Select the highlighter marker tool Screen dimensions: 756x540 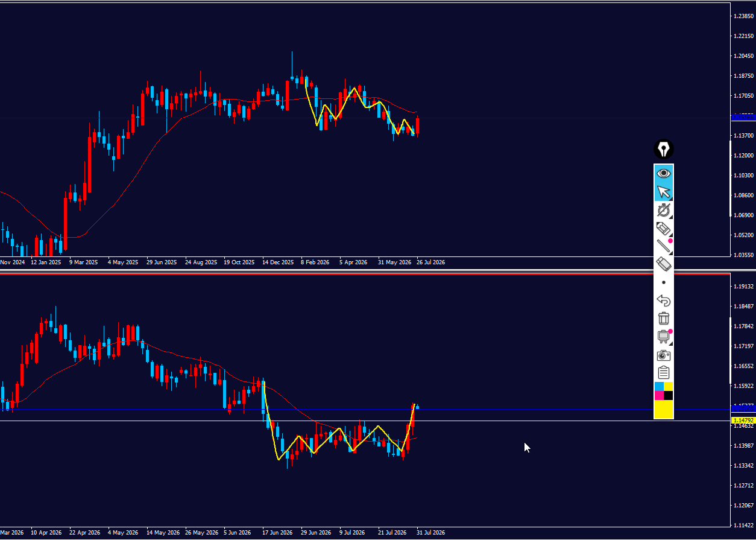(664, 229)
